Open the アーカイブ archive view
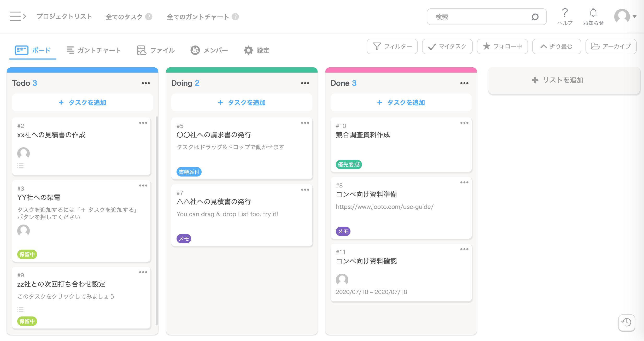Screen dimensions: 644x341 tap(611, 46)
